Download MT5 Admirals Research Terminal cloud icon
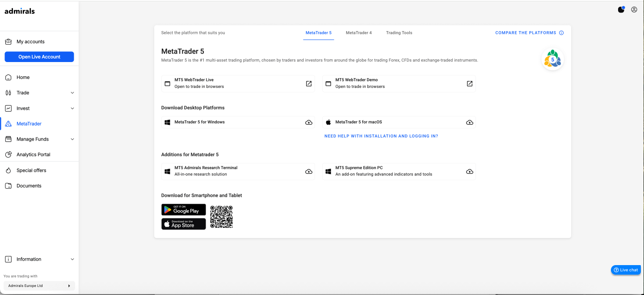 click(x=309, y=171)
